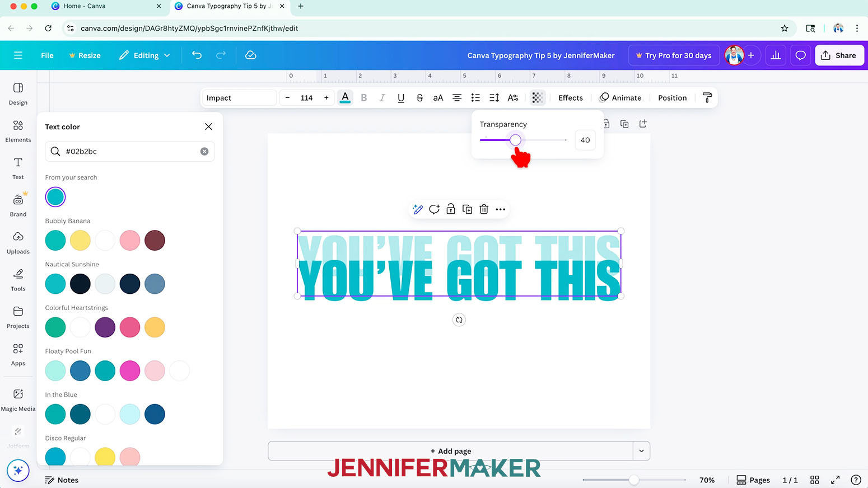
Task: Open the File menu
Action: click(x=47, y=55)
